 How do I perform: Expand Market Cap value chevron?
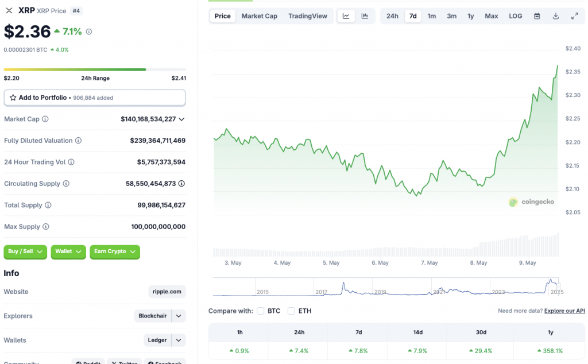tap(181, 119)
